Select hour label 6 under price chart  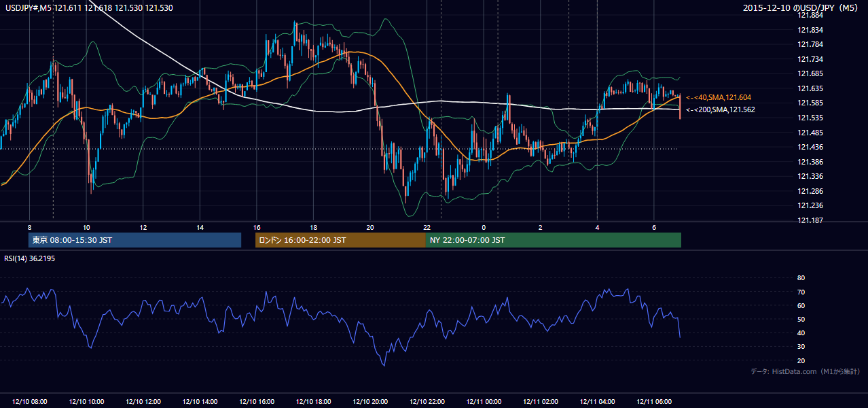(x=653, y=227)
